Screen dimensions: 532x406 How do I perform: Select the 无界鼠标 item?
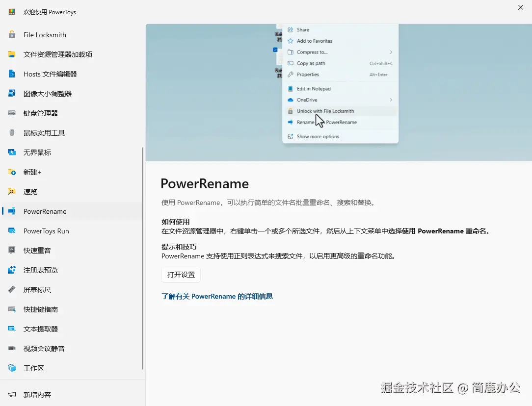(73, 152)
